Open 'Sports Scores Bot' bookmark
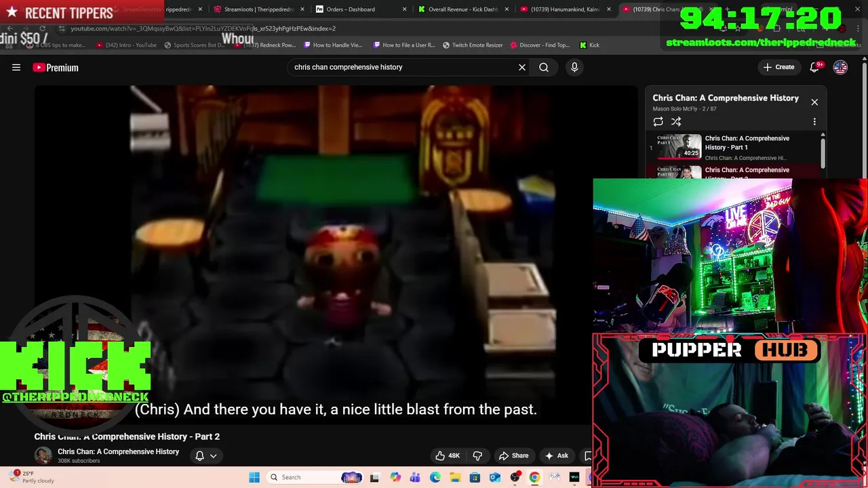The width and height of the screenshot is (868, 488). coord(193,45)
